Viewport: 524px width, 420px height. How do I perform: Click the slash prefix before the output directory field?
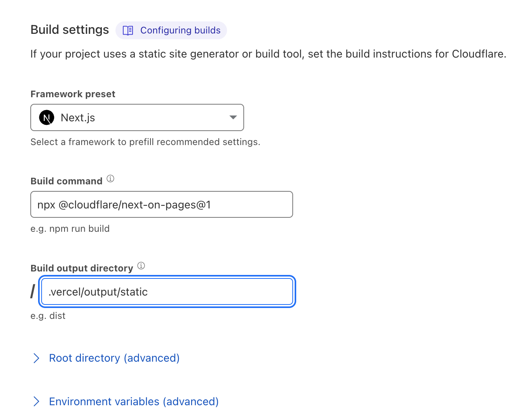click(33, 291)
